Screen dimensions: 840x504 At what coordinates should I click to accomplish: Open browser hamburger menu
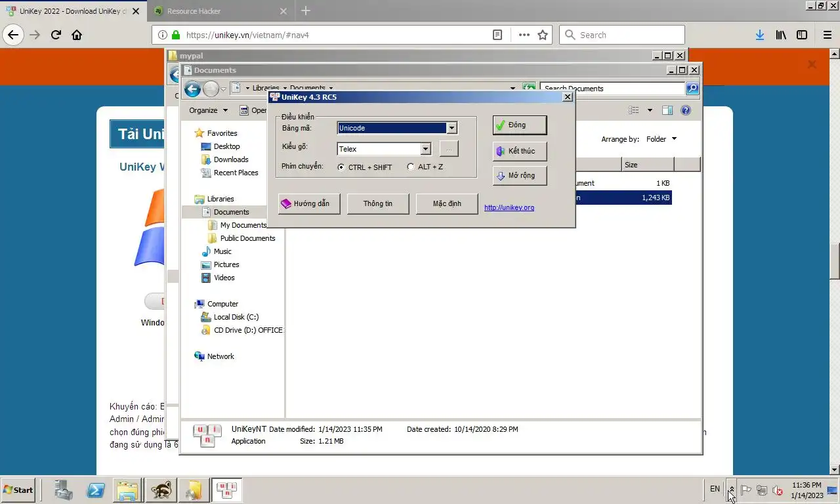pyautogui.click(x=827, y=35)
